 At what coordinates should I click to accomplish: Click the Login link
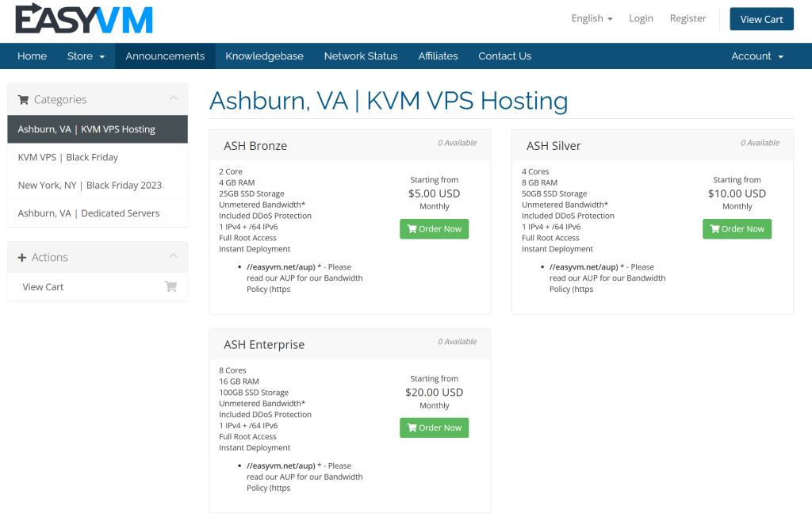(x=641, y=18)
